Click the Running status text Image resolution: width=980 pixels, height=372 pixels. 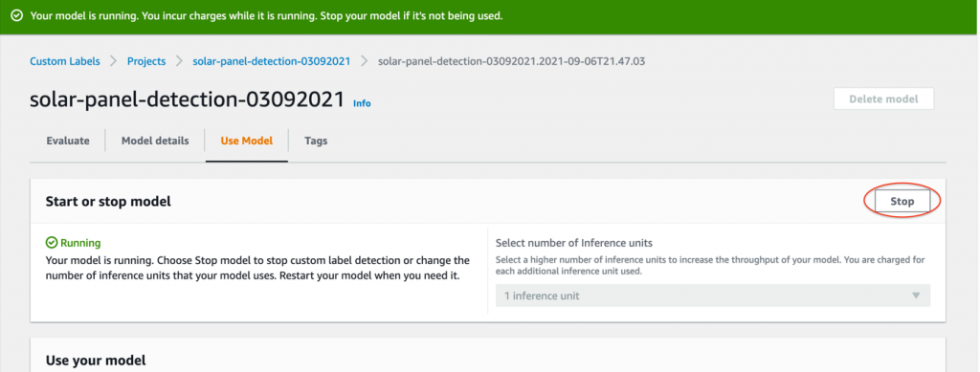[80, 243]
